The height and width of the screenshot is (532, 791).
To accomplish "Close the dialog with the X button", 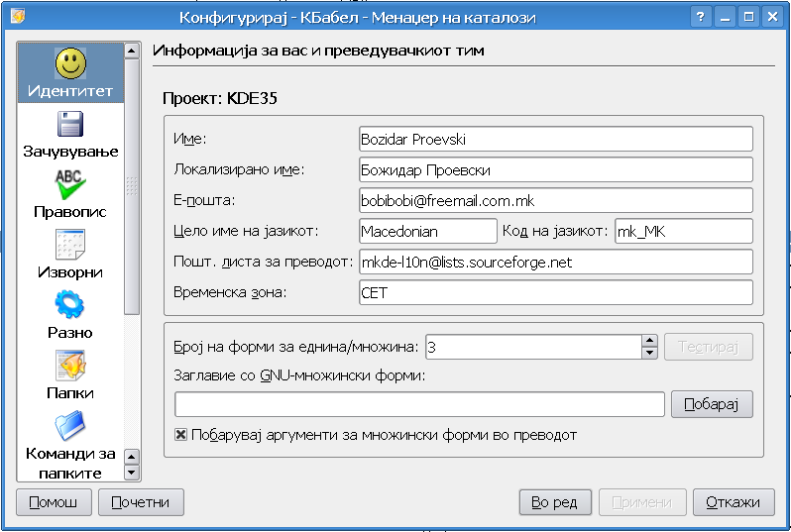I will [773, 17].
